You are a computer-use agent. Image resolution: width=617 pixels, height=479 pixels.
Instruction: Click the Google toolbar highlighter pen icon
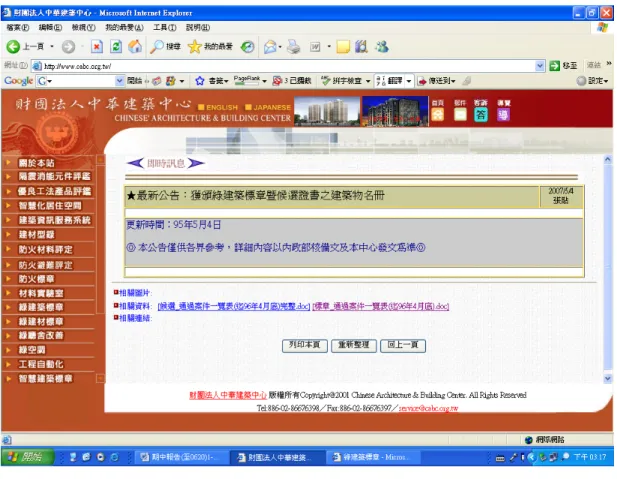click(x=467, y=81)
